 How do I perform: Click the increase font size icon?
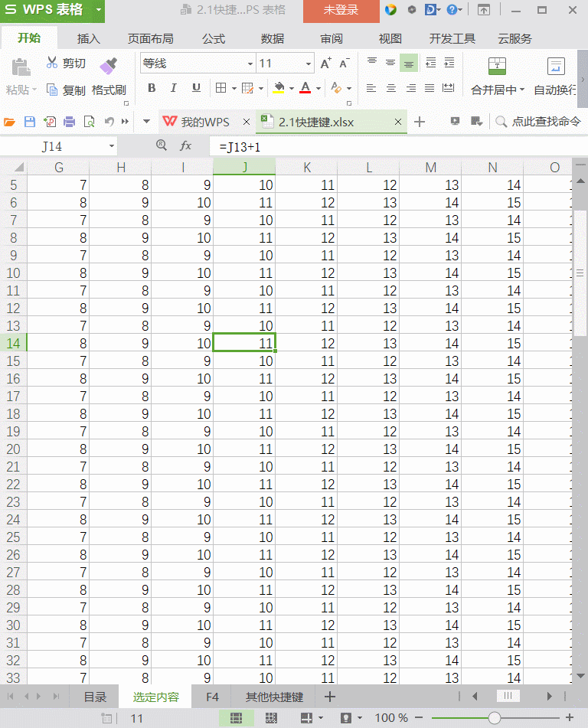[x=326, y=64]
